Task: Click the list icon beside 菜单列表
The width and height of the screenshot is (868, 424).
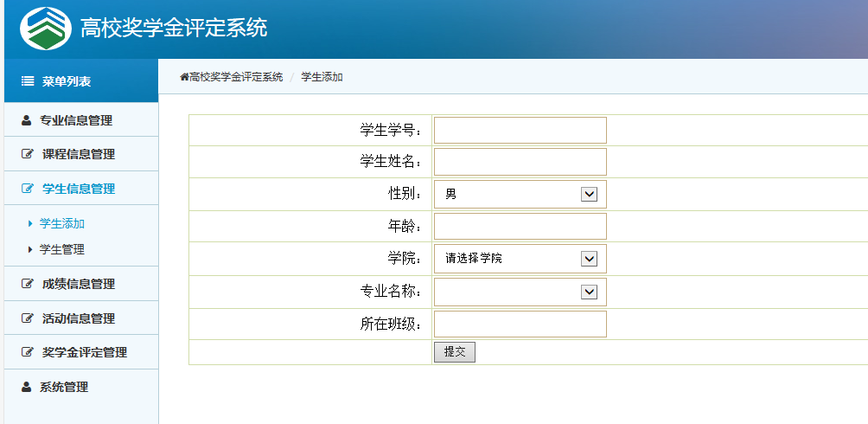Action: [x=27, y=81]
